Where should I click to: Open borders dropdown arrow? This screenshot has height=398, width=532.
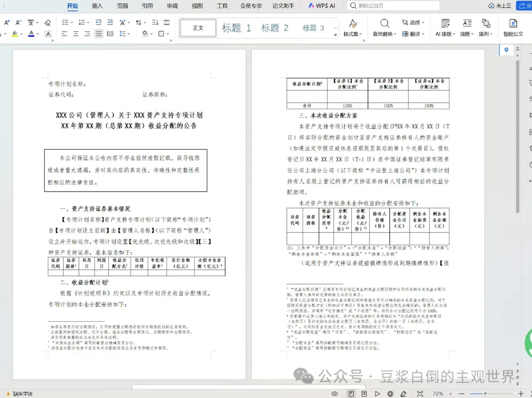click(x=167, y=34)
